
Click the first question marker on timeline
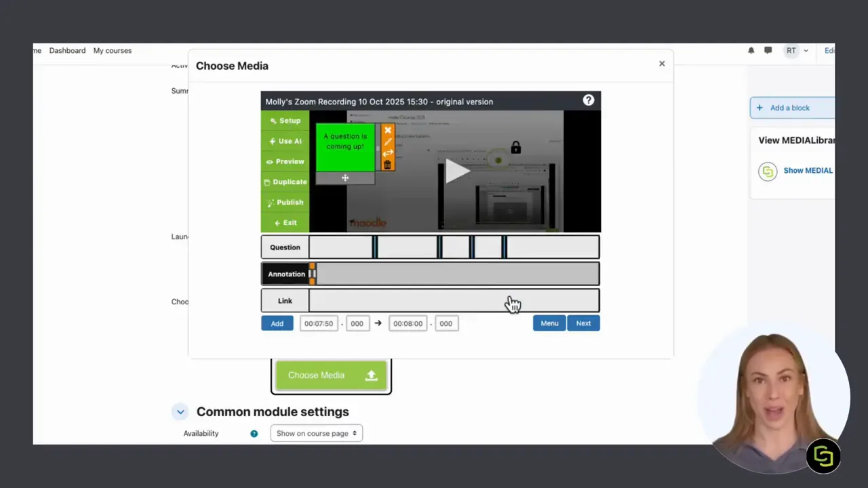(375, 247)
